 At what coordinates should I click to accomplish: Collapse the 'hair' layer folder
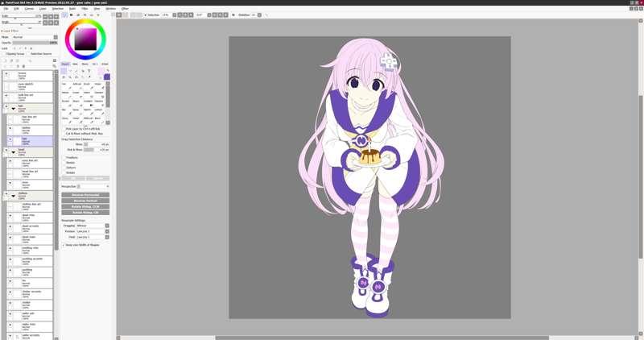pyautogui.click(x=13, y=109)
